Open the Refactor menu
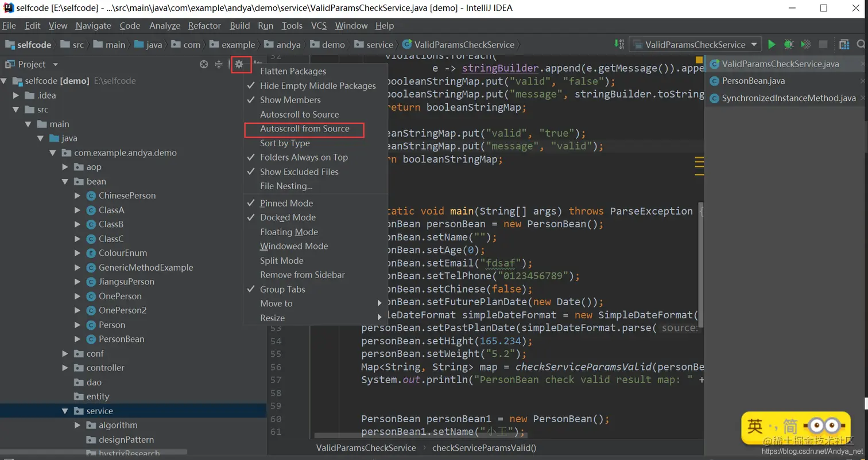Viewport: 868px width, 460px height. point(204,25)
